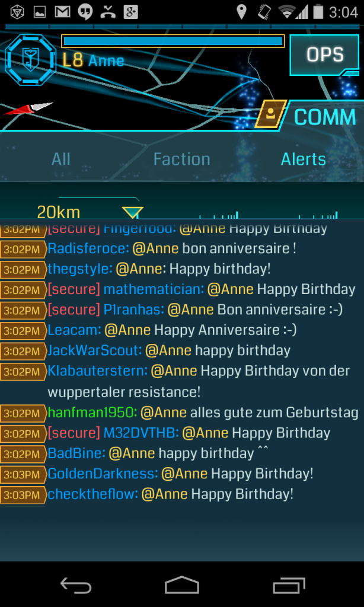The width and height of the screenshot is (364, 607).
Task: Switch to the Faction tab
Action: tap(181, 159)
